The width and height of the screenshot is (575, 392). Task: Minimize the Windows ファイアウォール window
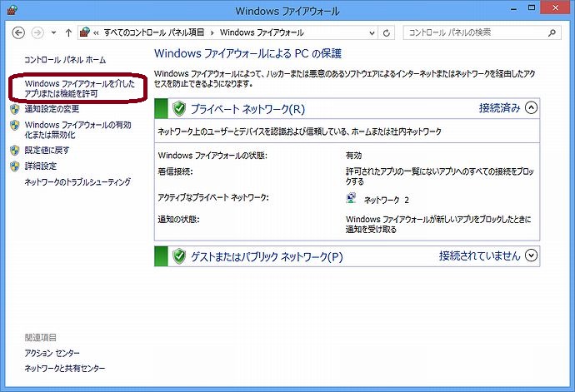tap(514, 8)
